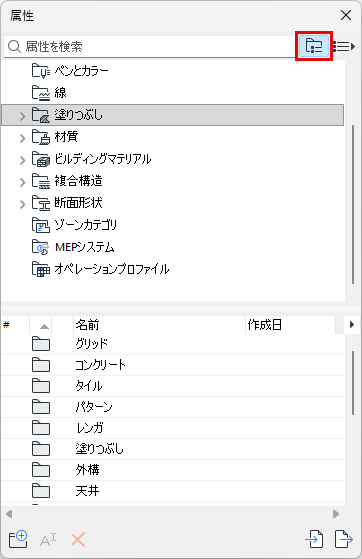
Task: Click the magnifier search icon
Action: [14, 46]
